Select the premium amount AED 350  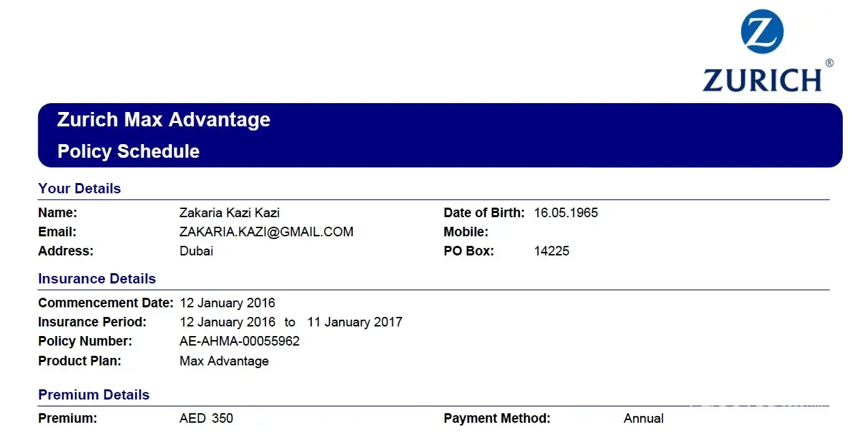[206, 418]
